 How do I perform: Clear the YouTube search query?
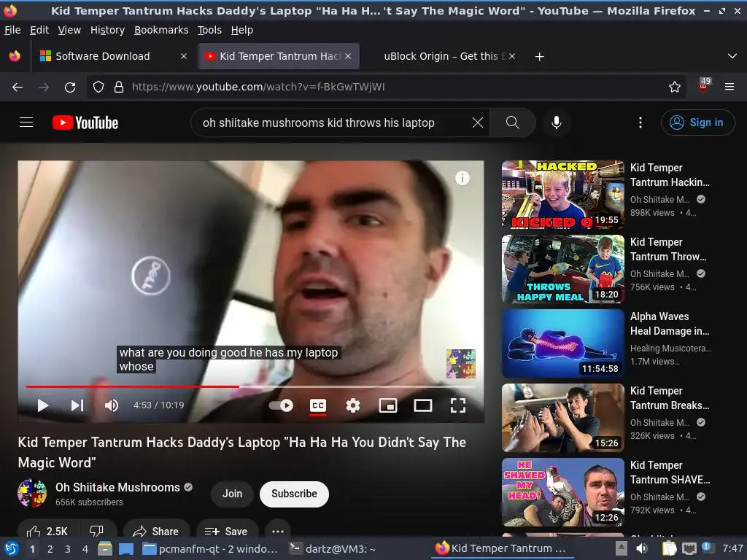477,122
